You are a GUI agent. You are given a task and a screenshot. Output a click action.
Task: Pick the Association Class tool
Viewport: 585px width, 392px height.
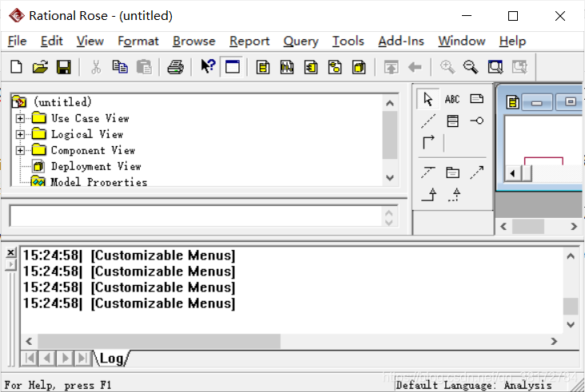click(428, 172)
